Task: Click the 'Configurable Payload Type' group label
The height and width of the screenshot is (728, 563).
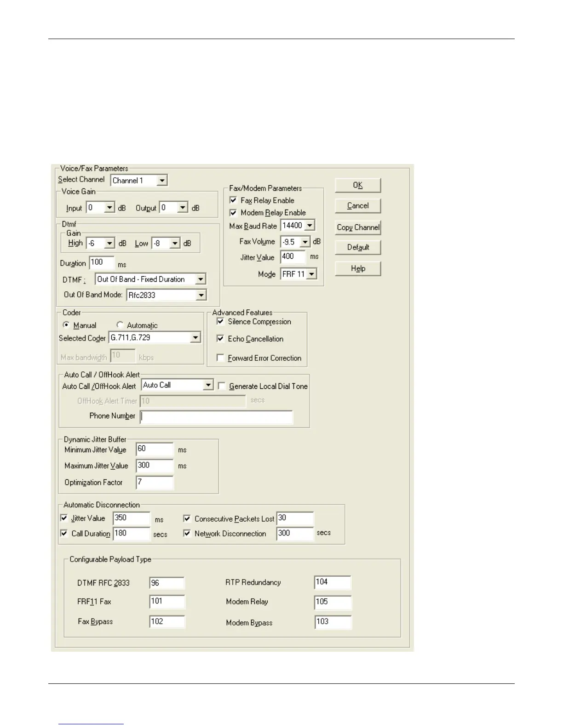Action: click(x=110, y=559)
